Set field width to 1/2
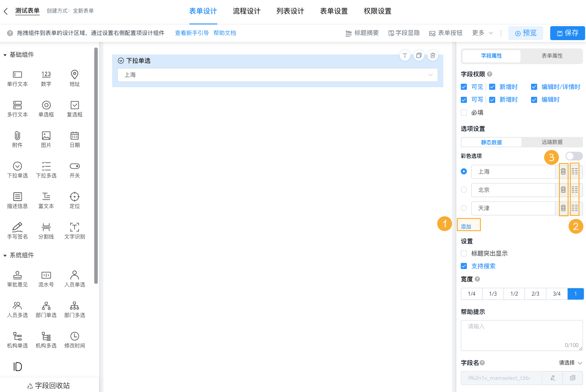This screenshot has height=392, width=586. point(514,293)
